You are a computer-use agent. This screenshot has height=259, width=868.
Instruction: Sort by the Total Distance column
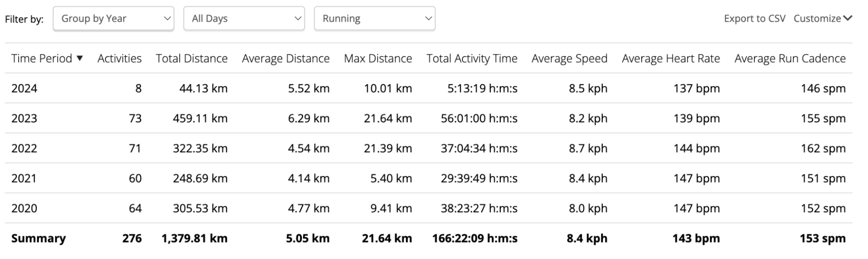tap(191, 59)
